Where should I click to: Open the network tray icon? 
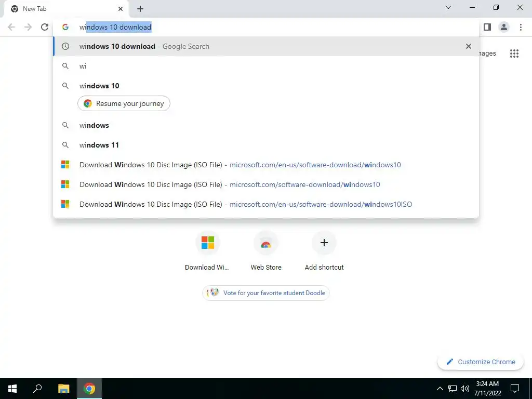point(453,389)
